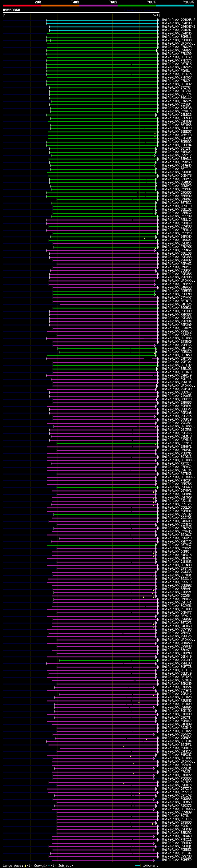The width and height of the screenshot is (197, 868).
Task: Click hit label UniRef100_A7NY66
Action: point(177,247)
